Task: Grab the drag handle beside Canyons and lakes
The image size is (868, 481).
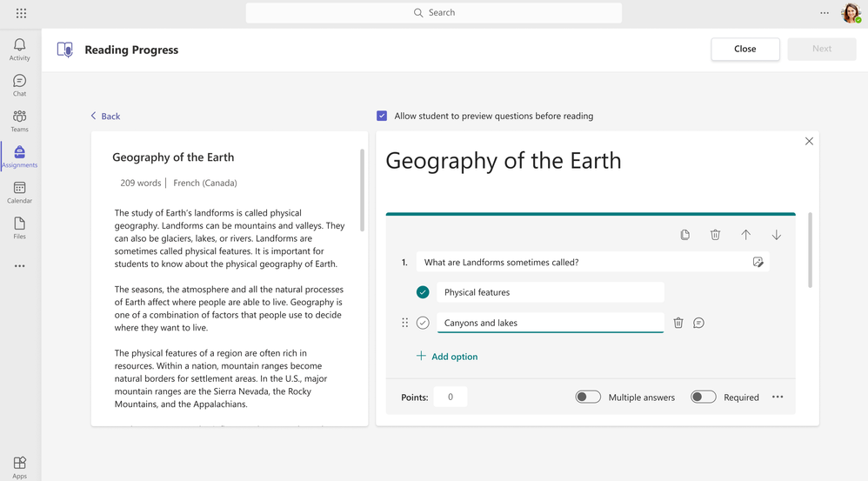Action: point(404,323)
